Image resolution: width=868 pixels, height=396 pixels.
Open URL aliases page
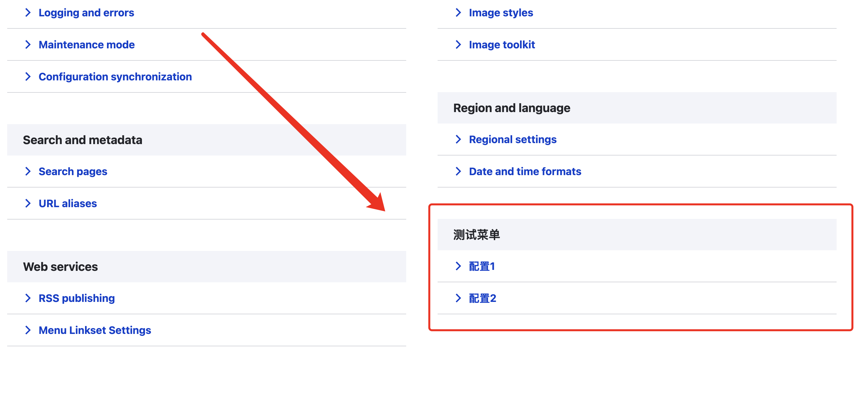pos(68,204)
